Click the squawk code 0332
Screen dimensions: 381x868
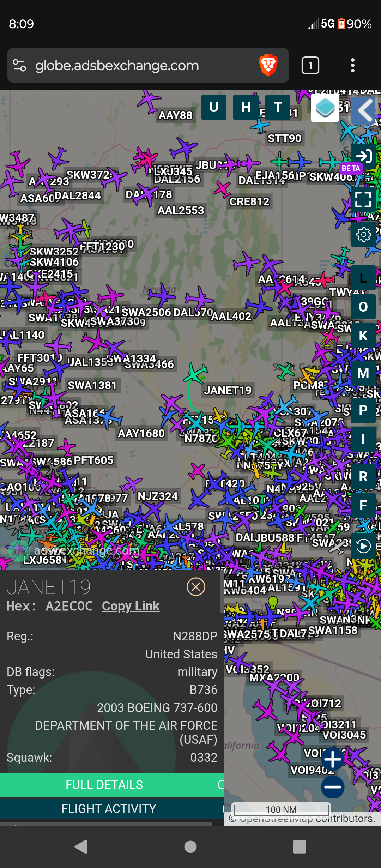coord(204,758)
